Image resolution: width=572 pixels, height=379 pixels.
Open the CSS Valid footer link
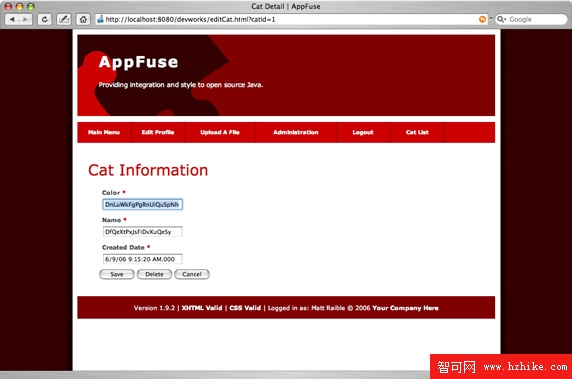click(x=245, y=308)
